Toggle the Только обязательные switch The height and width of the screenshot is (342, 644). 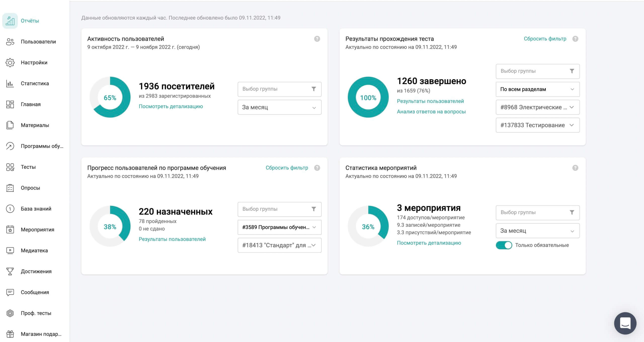(x=504, y=245)
